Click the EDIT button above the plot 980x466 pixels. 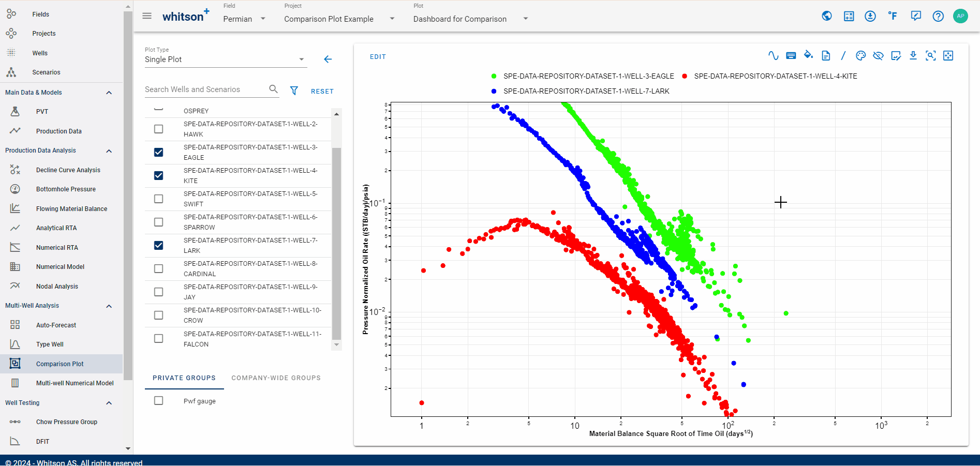[378, 57]
